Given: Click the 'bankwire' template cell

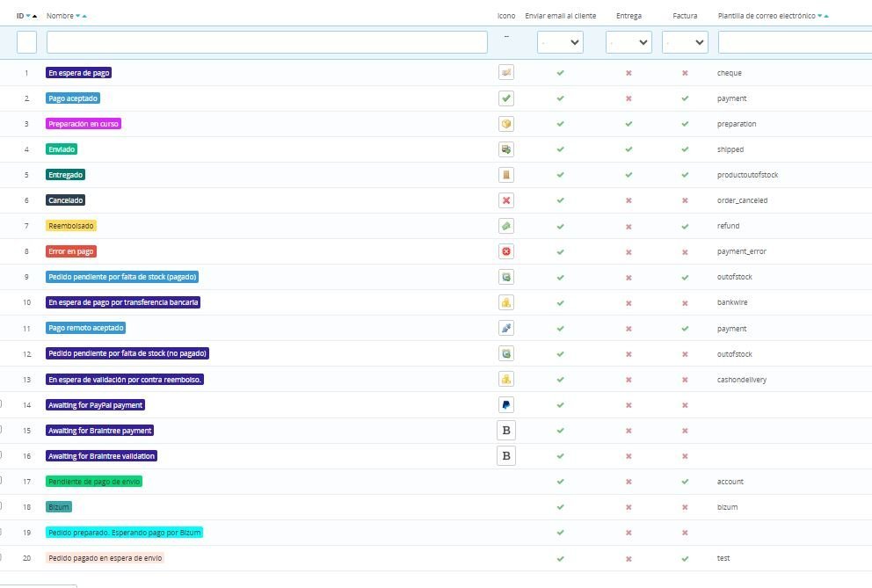Looking at the screenshot, I should click(732, 303).
